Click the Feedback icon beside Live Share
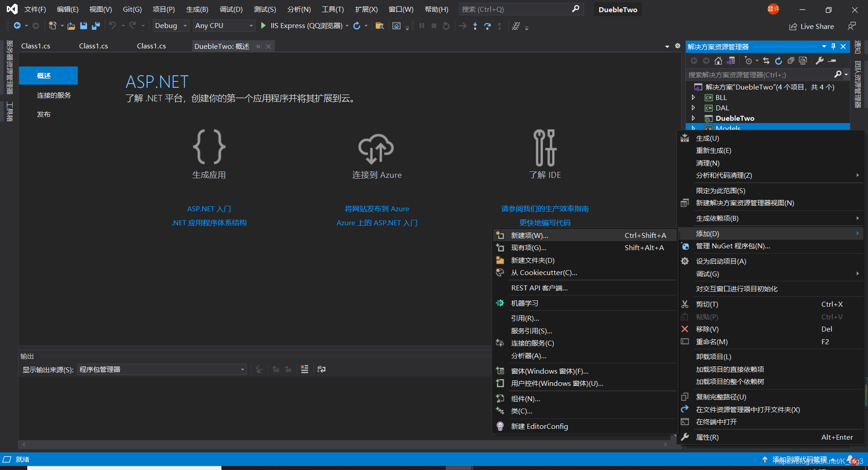Screen dimensions: 868x470 852,26
